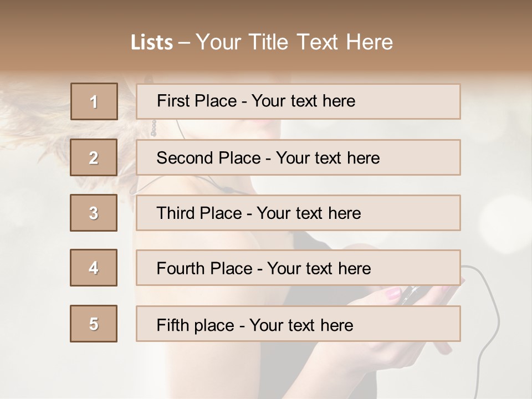Select the Second Place text field
This screenshot has width=532, height=399.
pos(298,157)
